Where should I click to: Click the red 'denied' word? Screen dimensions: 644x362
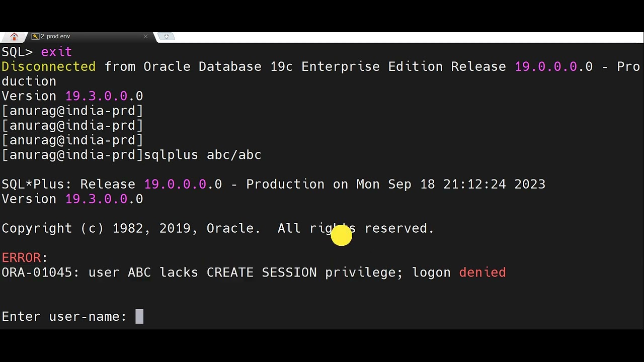pos(482,273)
